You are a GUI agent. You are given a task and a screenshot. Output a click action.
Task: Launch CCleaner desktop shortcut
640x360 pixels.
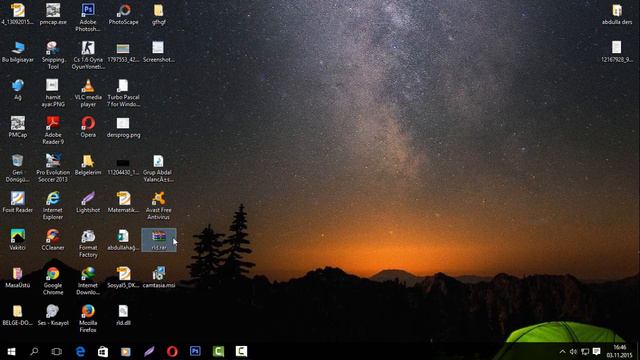coord(53,240)
